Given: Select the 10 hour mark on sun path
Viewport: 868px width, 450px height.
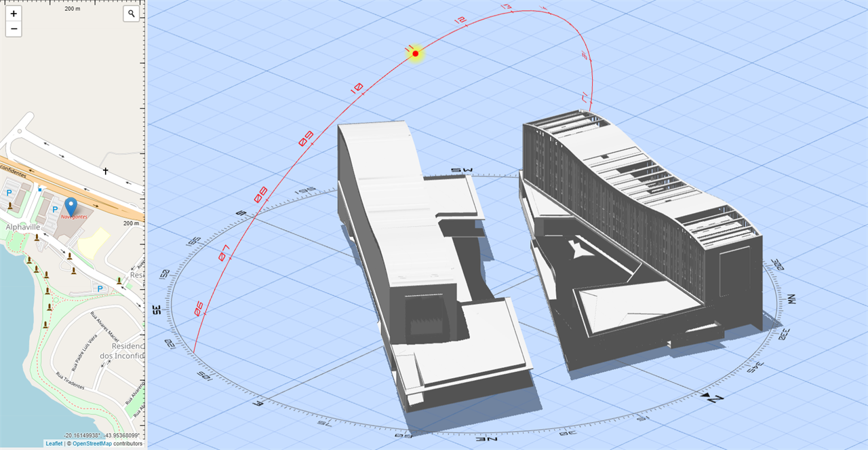Looking at the screenshot, I should click(x=356, y=88).
